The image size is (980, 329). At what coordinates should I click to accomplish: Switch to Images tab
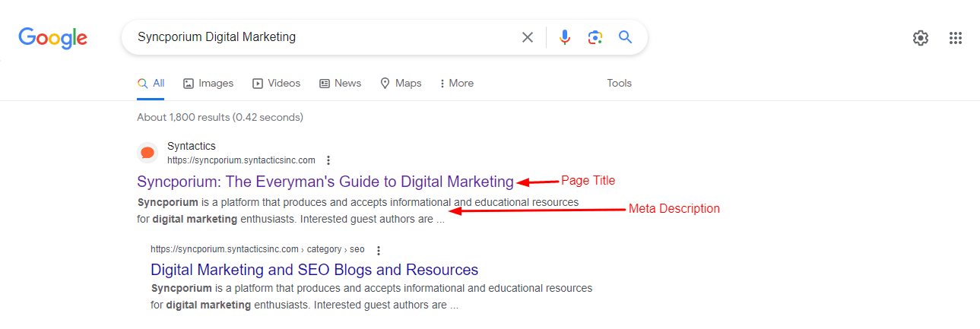(208, 84)
